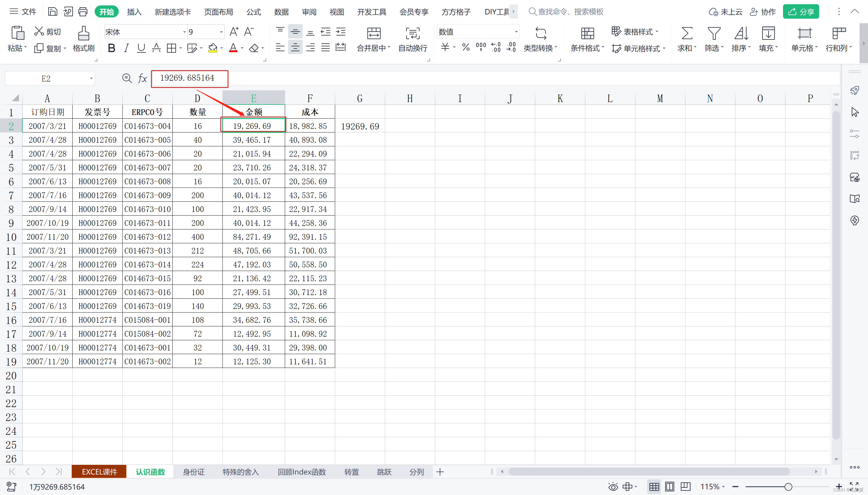This screenshot has height=495, width=868.
Task: Click eye protection mode icon in status bar
Action: [613, 487]
